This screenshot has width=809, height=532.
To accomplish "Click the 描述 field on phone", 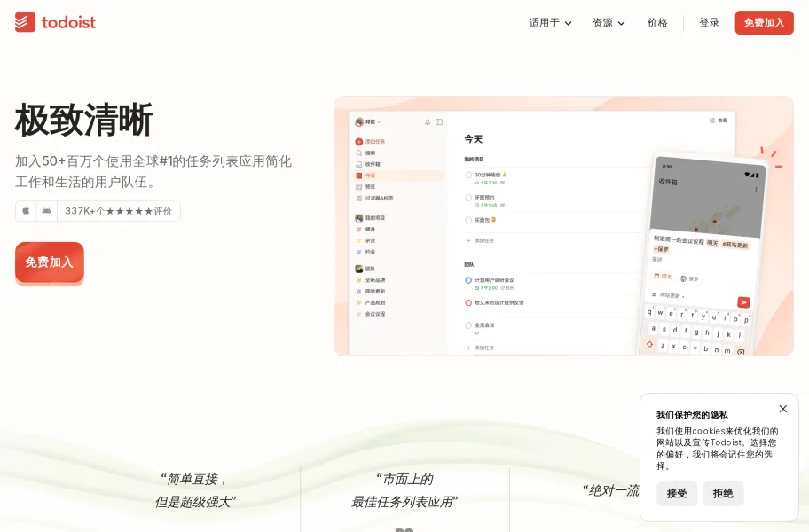I will point(656,260).
